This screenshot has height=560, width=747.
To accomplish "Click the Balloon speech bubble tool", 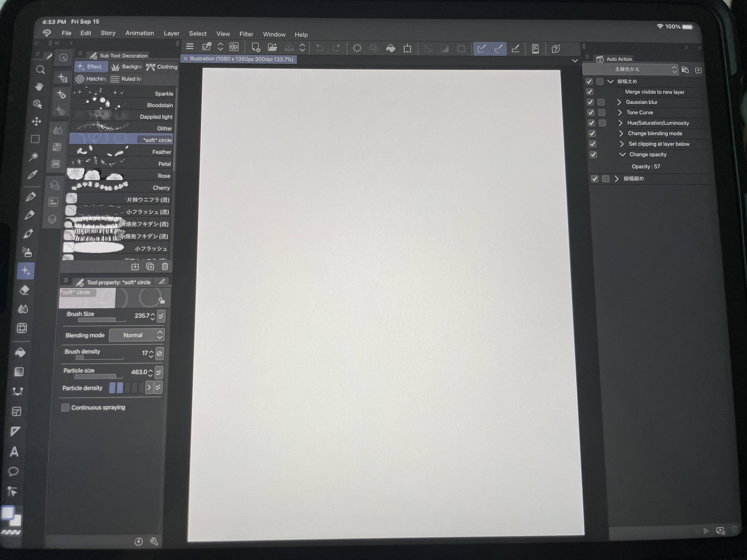I will 13,471.
